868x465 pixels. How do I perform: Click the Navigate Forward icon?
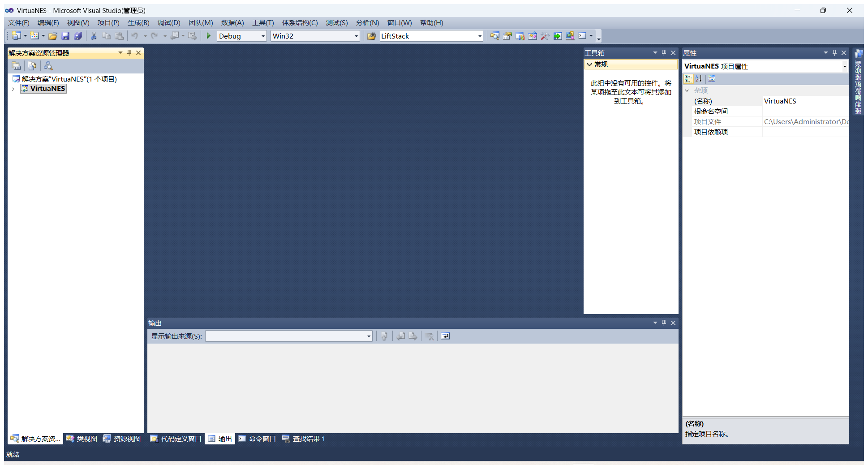pyautogui.click(x=193, y=36)
